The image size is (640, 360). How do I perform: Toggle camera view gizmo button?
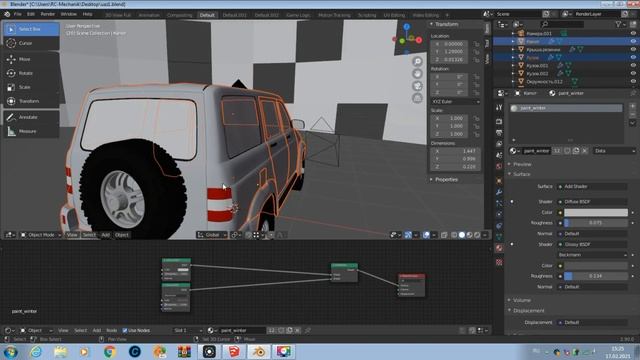click(x=417, y=86)
